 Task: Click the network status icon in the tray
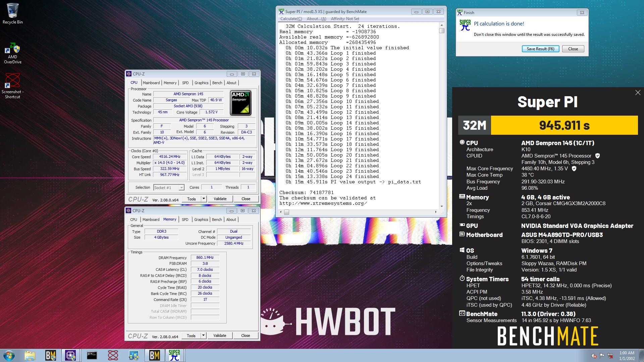click(x=610, y=356)
